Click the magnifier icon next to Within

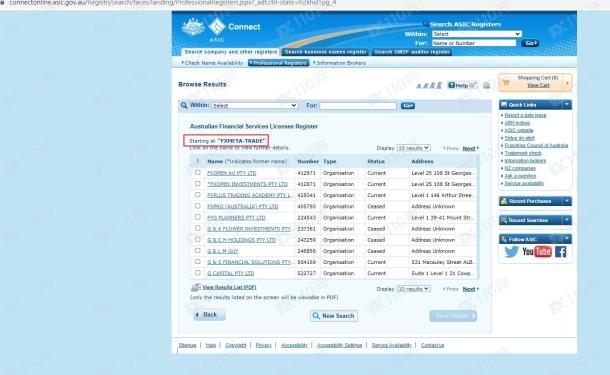[184, 105]
